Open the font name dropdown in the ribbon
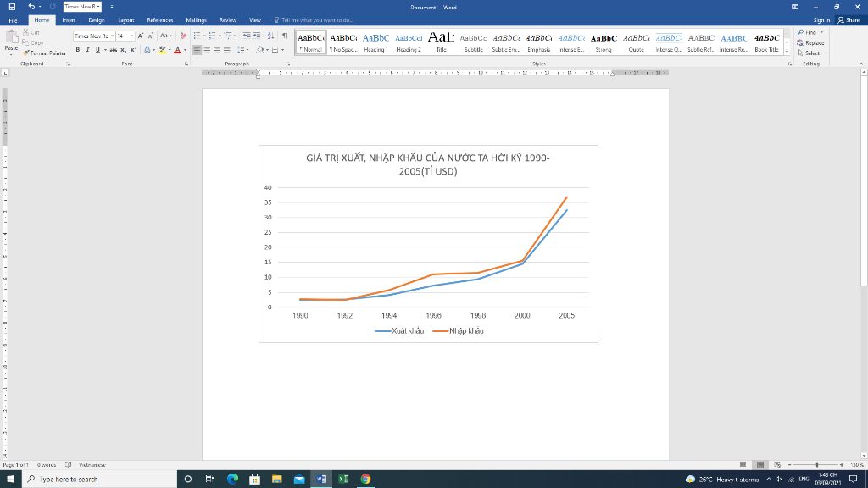This screenshot has height=488, width=868. (x=113, y=36)
